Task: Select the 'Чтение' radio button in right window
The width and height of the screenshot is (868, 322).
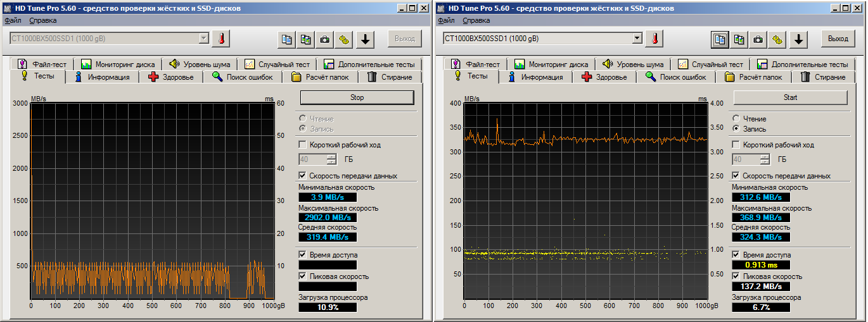Action: [x=736, y=119]
